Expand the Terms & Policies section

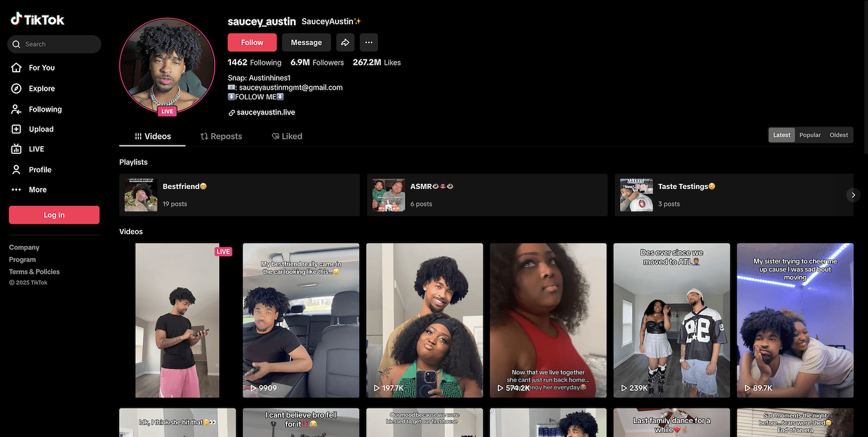click(34, 272)
